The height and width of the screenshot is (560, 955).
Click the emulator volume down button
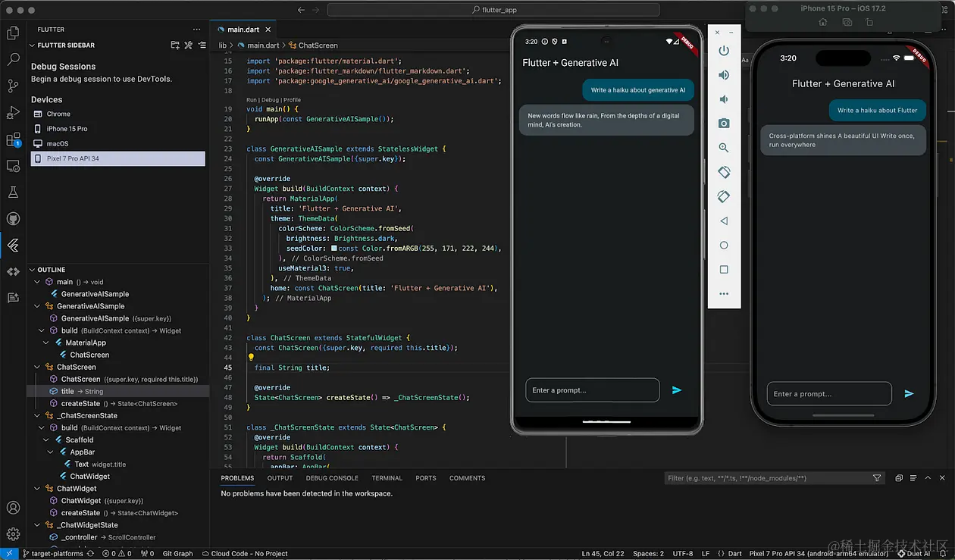click(x=724, y=99)
